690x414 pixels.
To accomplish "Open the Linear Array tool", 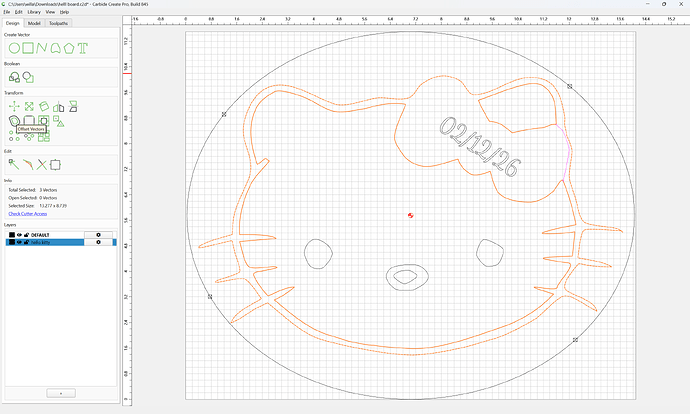I will coord(14,136).
